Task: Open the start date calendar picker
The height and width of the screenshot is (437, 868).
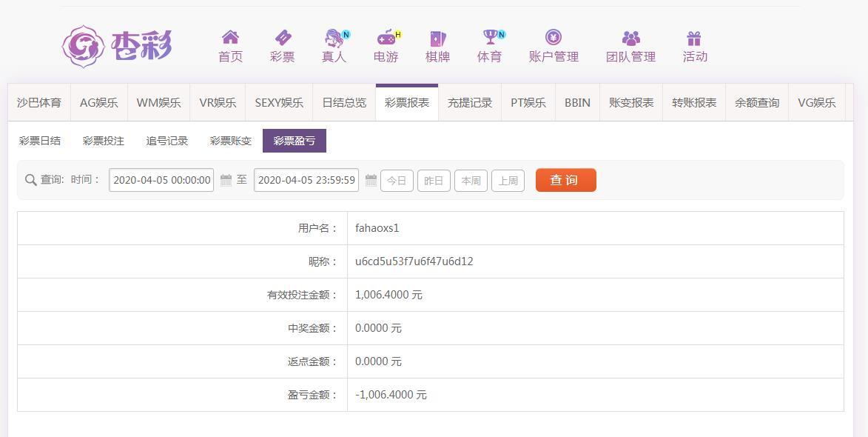Action: click(226, 180)
